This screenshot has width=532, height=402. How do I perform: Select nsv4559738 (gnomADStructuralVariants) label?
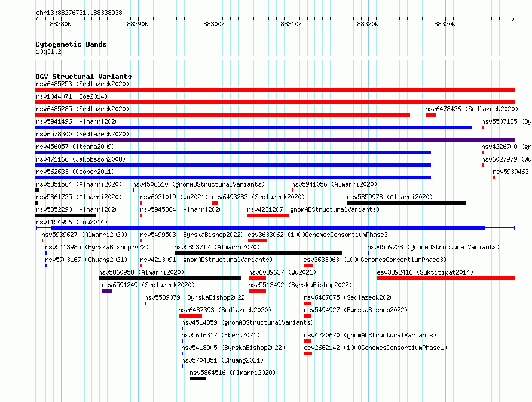tap(433, 247)
